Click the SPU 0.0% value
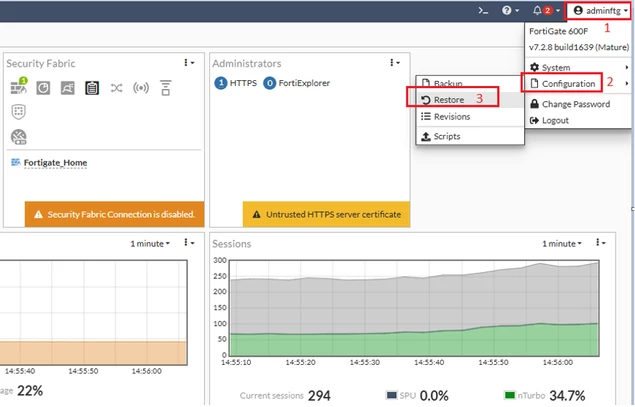The height and width of the screenshot is (407, 635). 434,396
